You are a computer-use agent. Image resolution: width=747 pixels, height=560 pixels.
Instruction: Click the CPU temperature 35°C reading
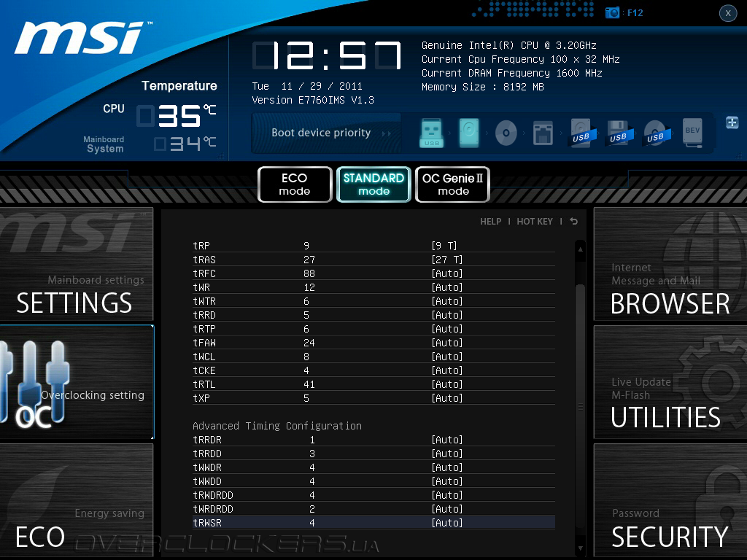click(177, 116)
